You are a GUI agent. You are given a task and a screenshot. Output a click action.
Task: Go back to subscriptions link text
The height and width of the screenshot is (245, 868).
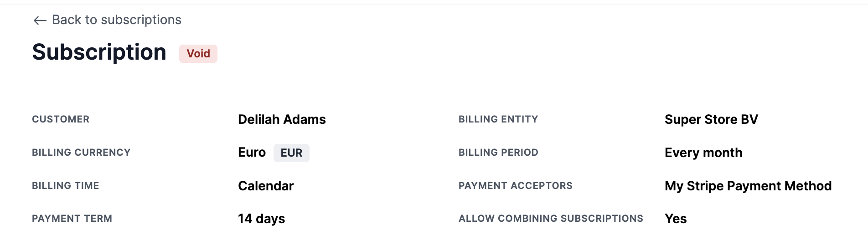coord(116,20)
